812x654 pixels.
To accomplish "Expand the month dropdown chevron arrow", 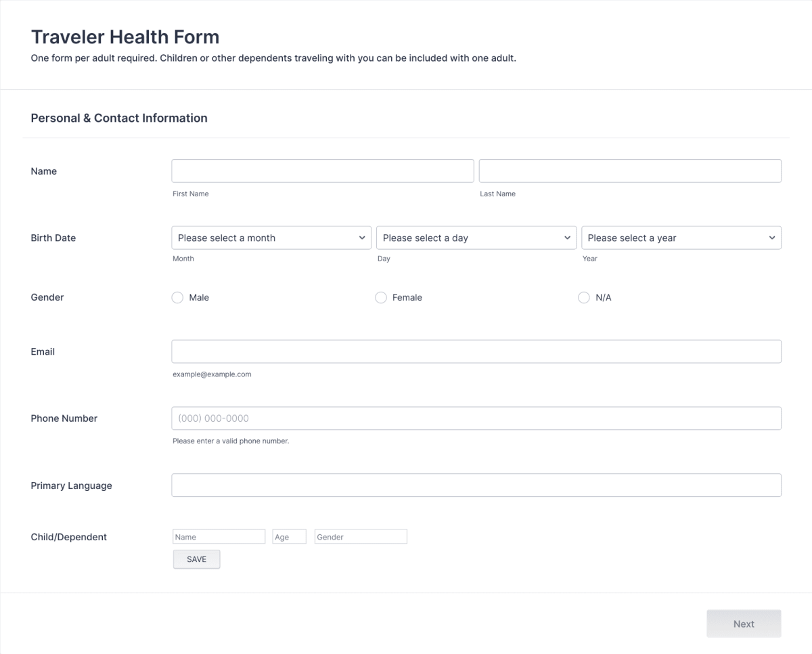I will coord(362,238).
